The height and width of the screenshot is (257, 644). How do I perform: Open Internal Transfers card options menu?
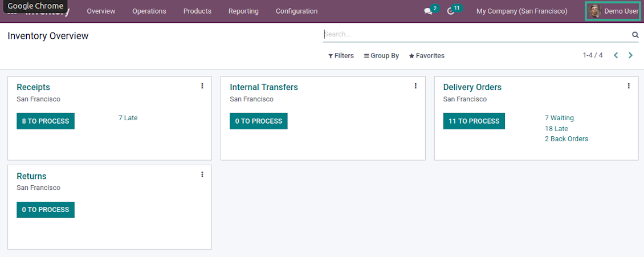tap(415, 86)
